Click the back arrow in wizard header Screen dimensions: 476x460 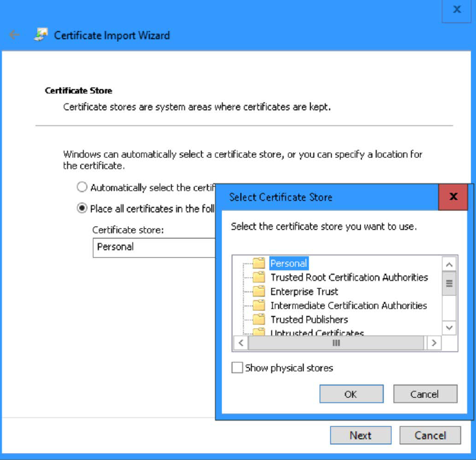point(14,35)
